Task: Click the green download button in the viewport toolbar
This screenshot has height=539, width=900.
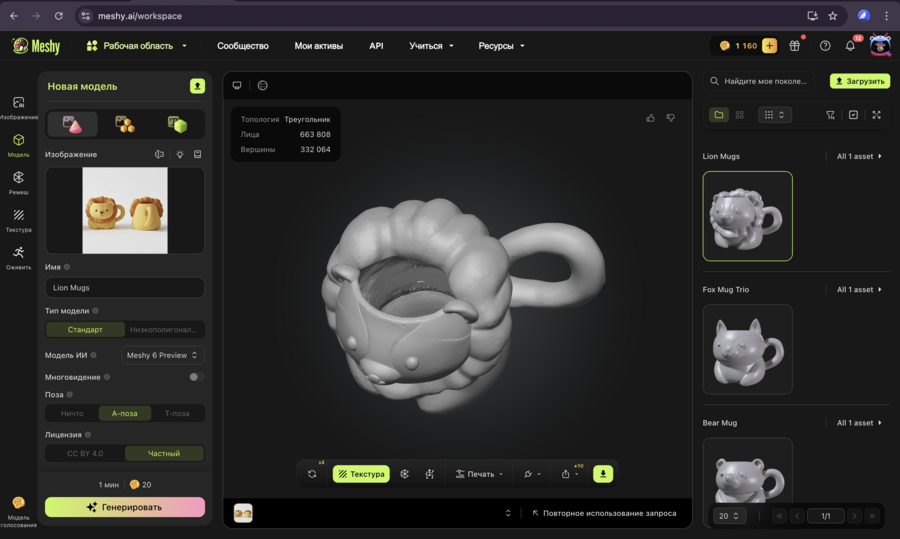Action: pos(603,474)
